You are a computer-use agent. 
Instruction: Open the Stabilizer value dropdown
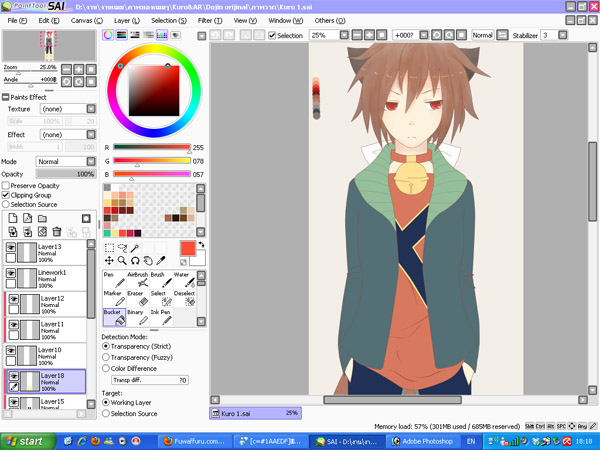coord(562,35)
